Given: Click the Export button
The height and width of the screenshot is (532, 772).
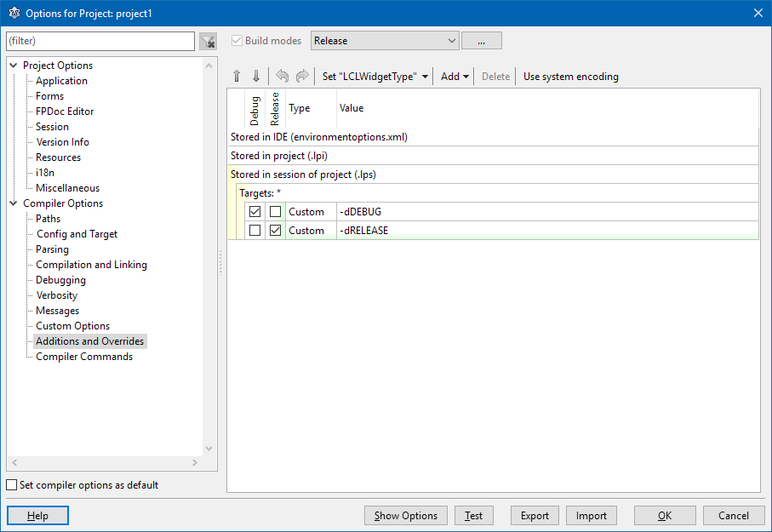Looking at the screenshot, I should coord(535,516).
